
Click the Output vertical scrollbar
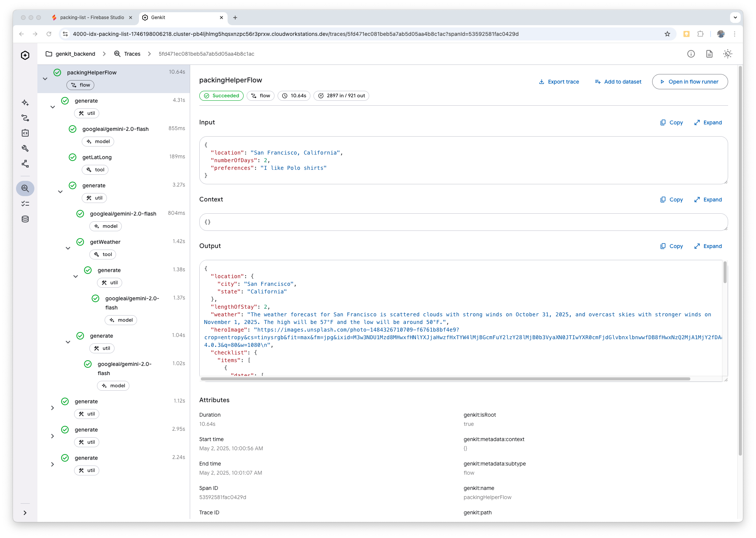coord(725,272)
